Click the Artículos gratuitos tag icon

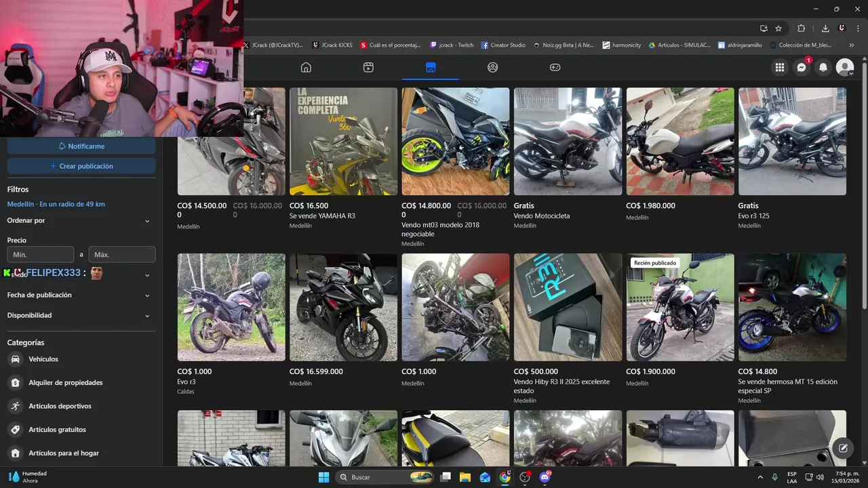15,430
